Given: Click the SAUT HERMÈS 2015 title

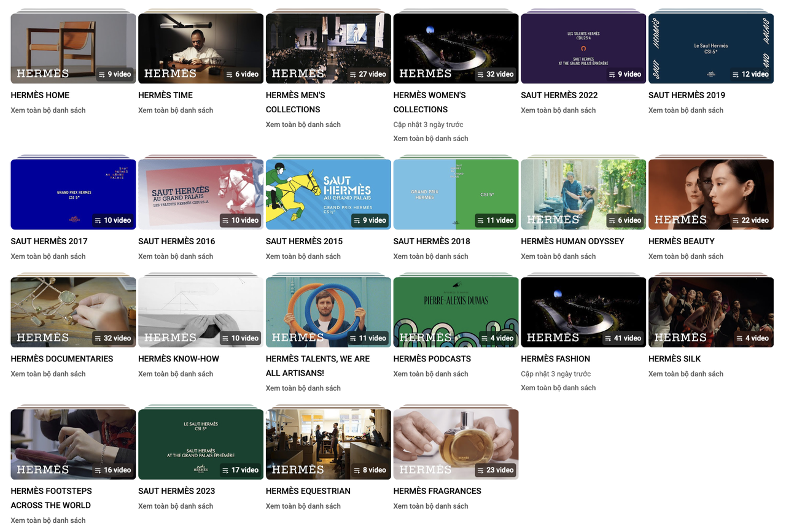Looking at the screenshot, I should click(304, 241).
